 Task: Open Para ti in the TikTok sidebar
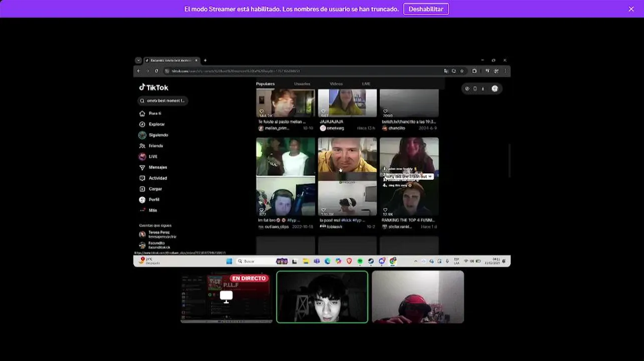(x=150, y=113)
